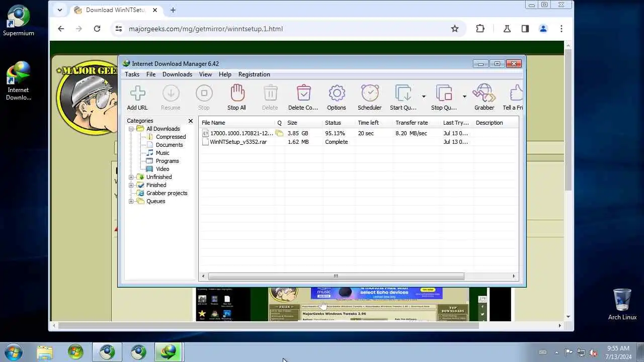The width and height of the screenshot is (644, 362).
Task: Sort by Size column header
Action: coord(303,123)
